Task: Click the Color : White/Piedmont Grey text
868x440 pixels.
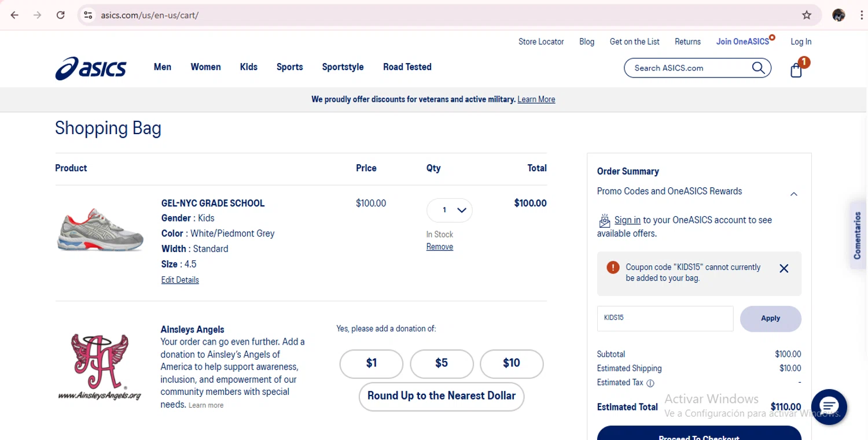Action: (x=218, y=234)
